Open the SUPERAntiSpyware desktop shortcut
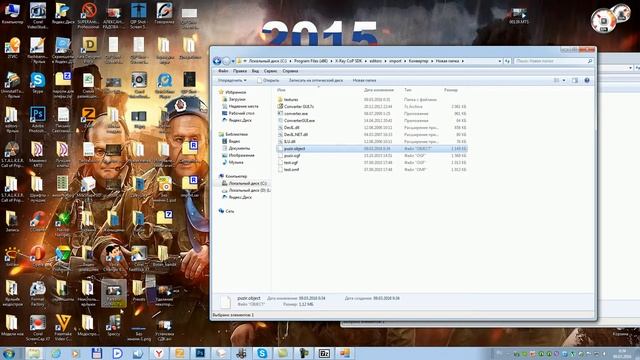This screenshot has height=360, width=640. [x=89, y=15]
